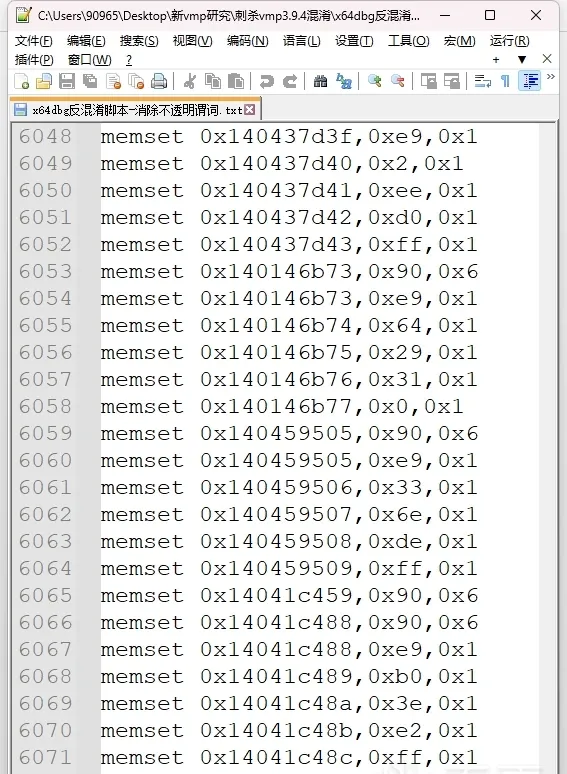Minimize the Notepad++ window
567x774 pixels.
pyautogui.click(x=445, y=15)
